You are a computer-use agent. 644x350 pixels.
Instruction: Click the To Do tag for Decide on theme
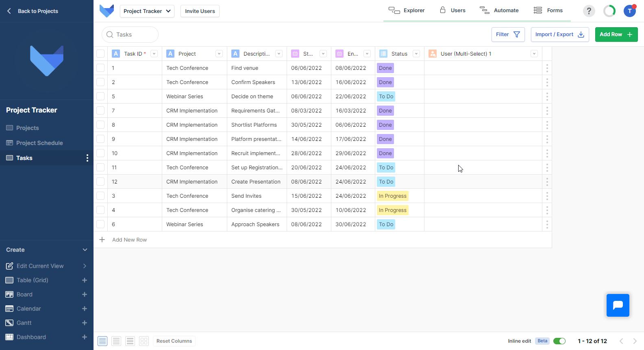386,96
